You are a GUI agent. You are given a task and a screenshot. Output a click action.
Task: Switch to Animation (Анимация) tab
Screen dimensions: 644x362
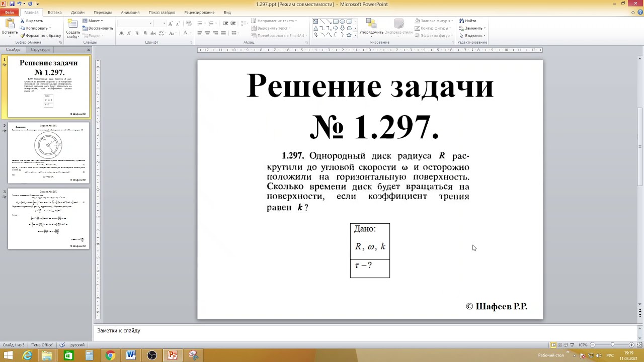(130, 12)
